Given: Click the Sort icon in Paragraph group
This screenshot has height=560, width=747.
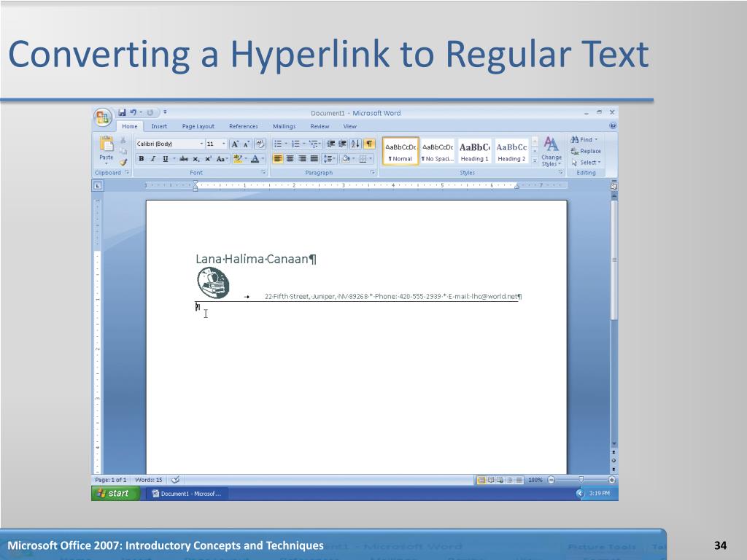Looking at the screenshot, I should click(355, 144).
